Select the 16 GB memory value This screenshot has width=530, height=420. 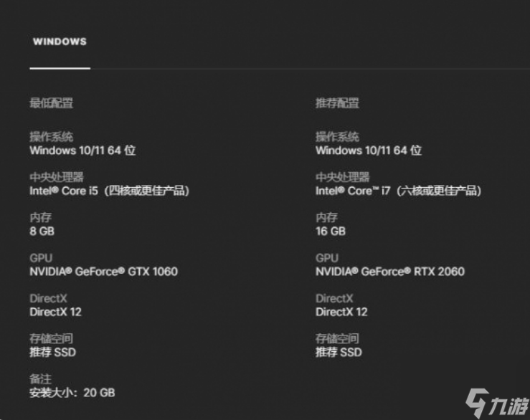coord(331,231)
